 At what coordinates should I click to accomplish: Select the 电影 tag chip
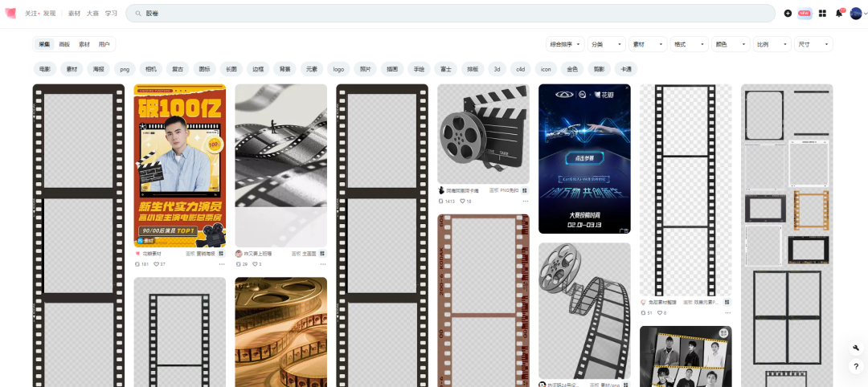click(x=45, y=69)
